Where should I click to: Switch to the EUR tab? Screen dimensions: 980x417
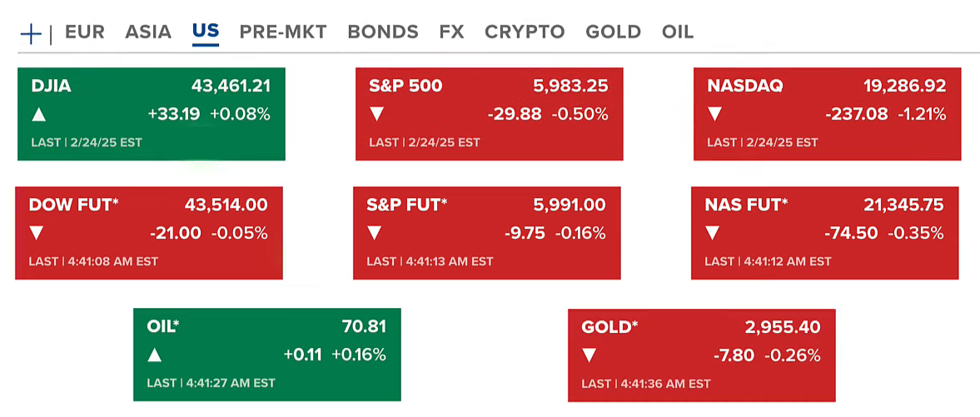(x=85, y=32)
